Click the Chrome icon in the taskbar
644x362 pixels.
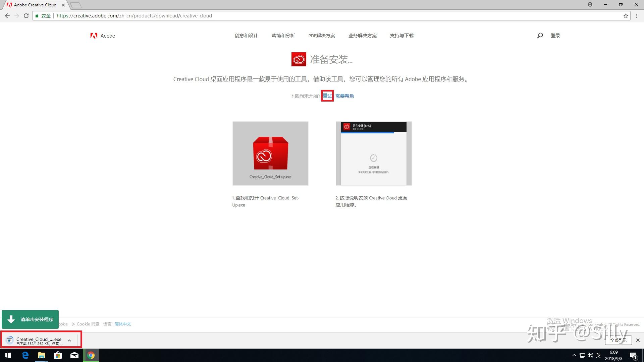tap(91, 355)
